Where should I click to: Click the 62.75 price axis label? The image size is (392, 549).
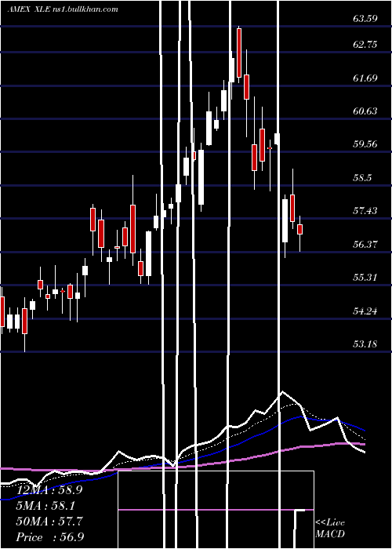tap(365, 45)
